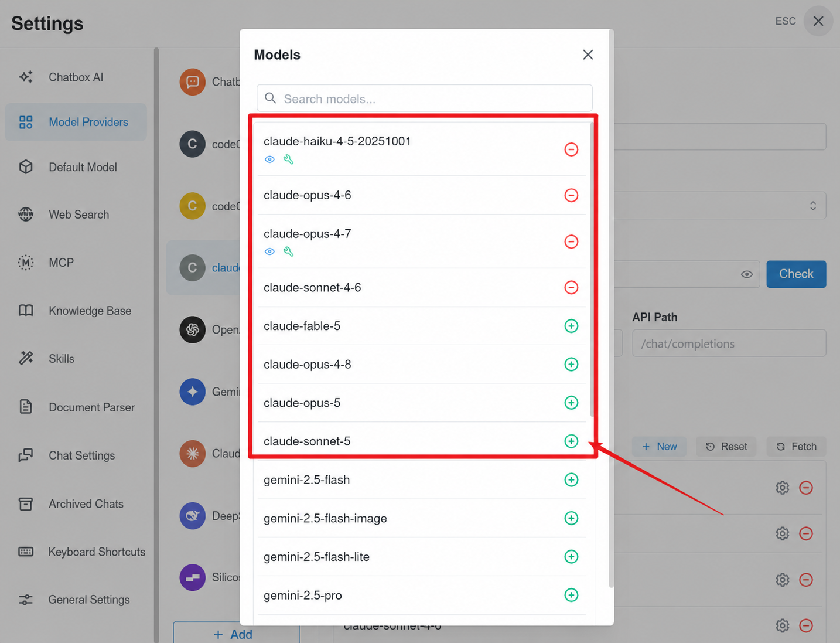Add claude-opus-5 using green plus icon
Viewport: 840px width, 643px height.
[x=571, y=403]
